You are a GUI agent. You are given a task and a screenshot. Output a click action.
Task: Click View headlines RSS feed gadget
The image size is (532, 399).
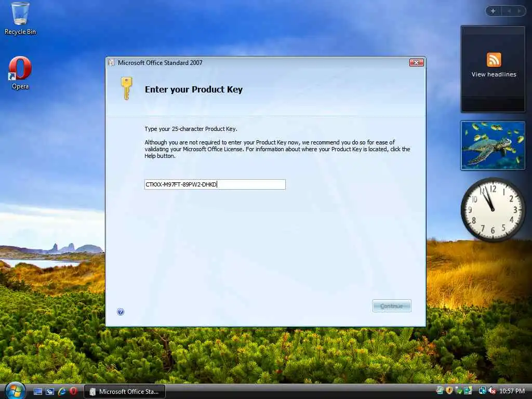point(493,69)
